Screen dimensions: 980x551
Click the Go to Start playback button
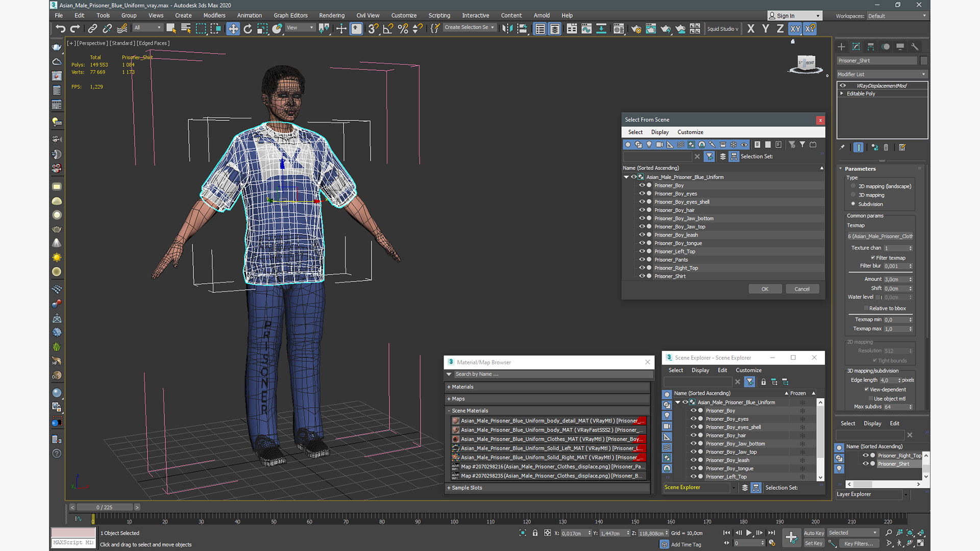pyautogui.click(x=726, y=533)
